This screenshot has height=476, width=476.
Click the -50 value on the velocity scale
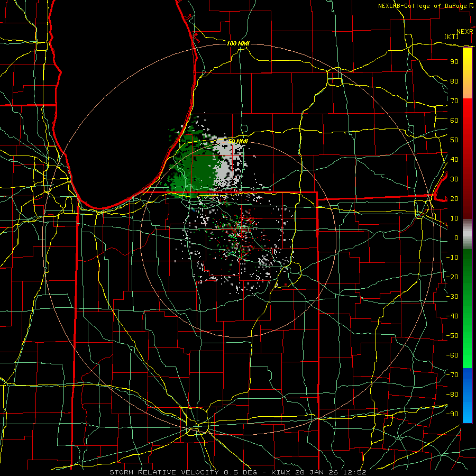[452, 335]
